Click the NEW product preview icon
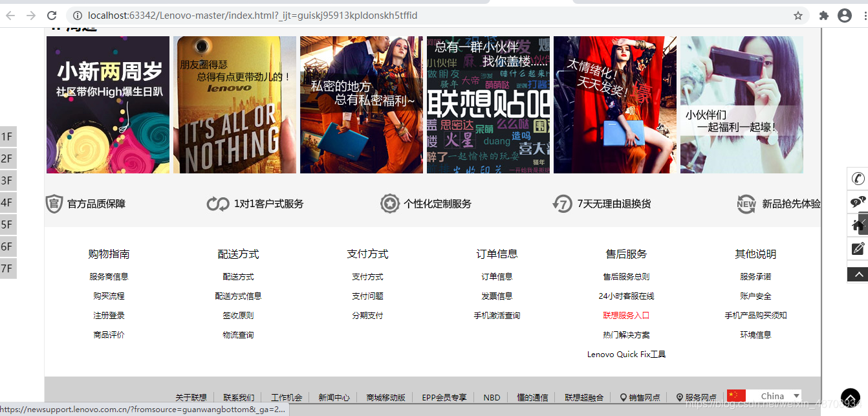The image size is (868, 416). 746,204
